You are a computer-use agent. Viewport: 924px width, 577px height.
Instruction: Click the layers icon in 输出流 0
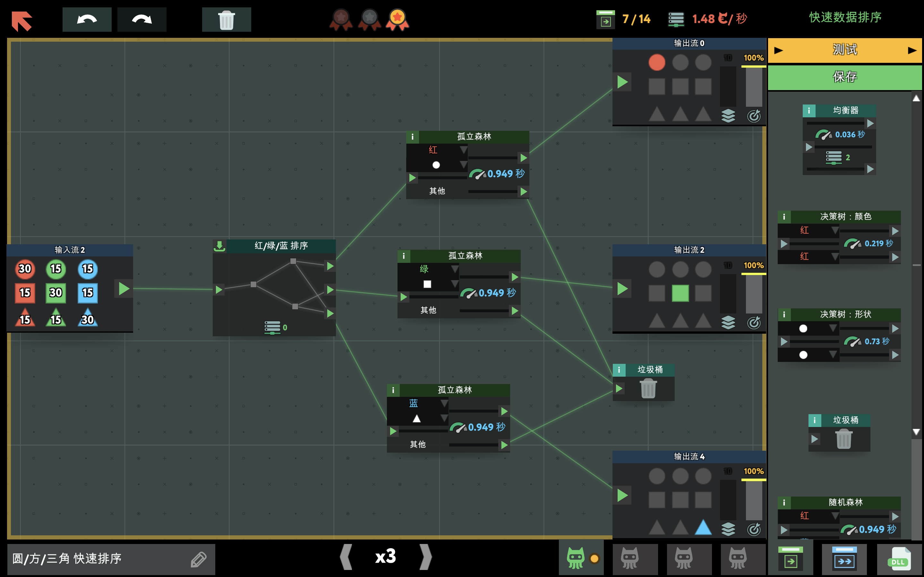728,116
